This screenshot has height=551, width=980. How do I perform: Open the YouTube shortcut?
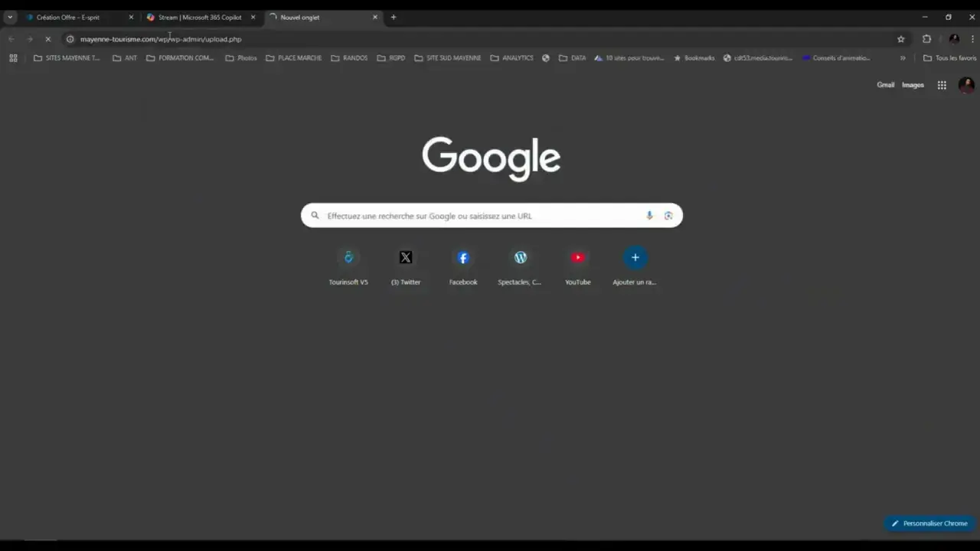(577, 258)
